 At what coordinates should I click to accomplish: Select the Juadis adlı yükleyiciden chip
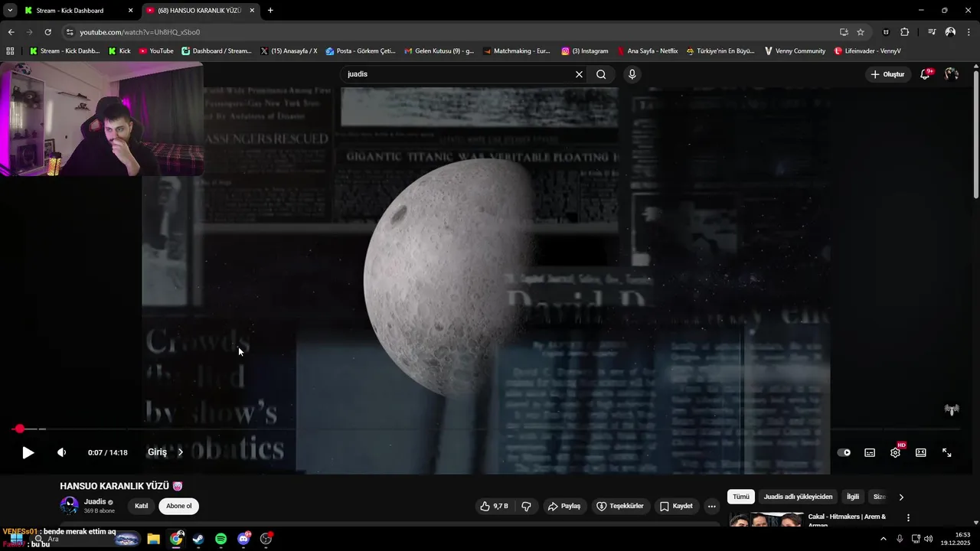pyautogui.click(x=798, y=497)
